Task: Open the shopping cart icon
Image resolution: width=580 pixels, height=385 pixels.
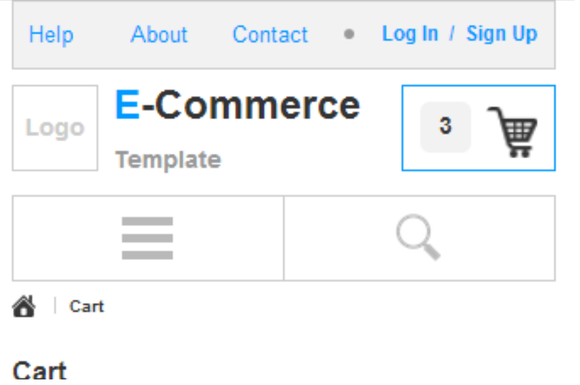Action: (513, 132)
